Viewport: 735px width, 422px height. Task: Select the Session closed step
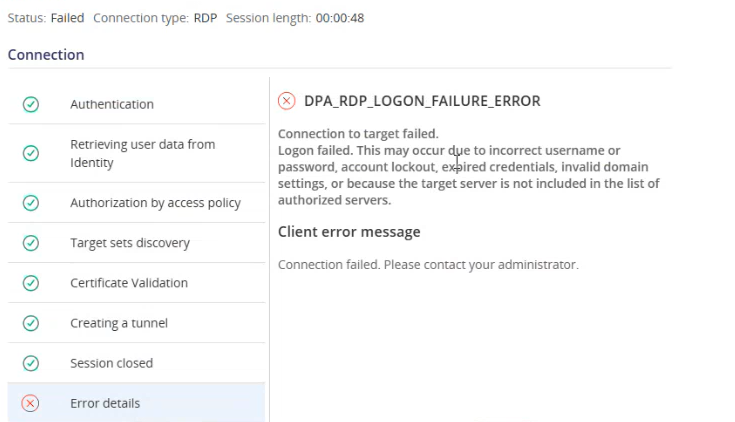(x=111, y=363)
